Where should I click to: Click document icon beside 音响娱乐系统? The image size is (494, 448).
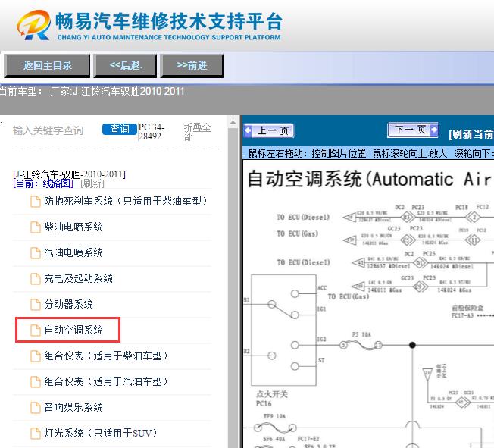tap(36, 408)
